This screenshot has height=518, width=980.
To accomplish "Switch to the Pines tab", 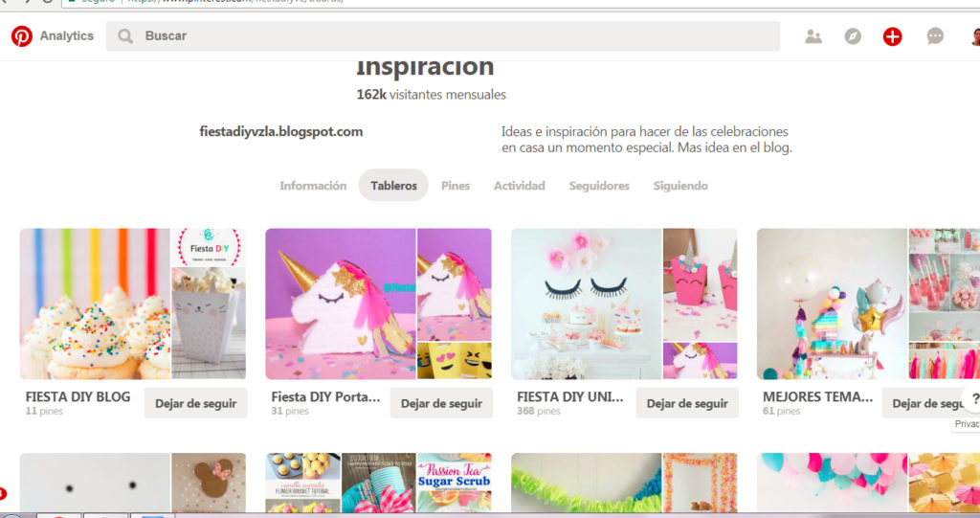I will 456,186.
